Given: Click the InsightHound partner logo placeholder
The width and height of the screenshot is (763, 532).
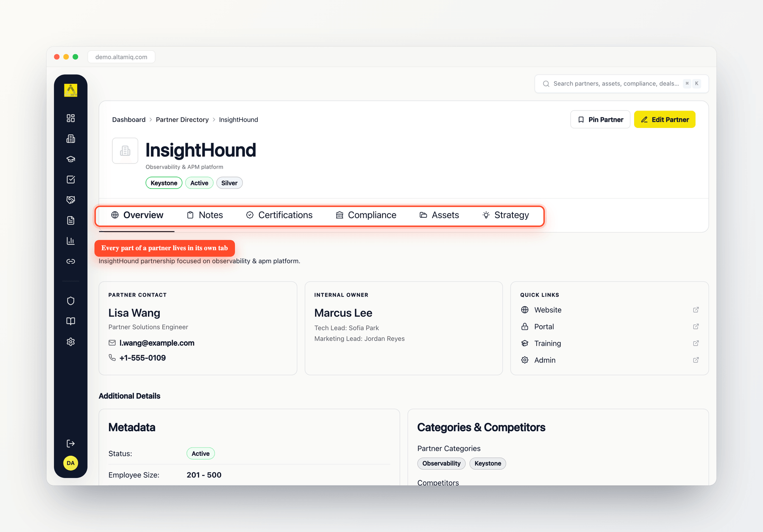Looking at the screenshot, I should click(125, 151).
